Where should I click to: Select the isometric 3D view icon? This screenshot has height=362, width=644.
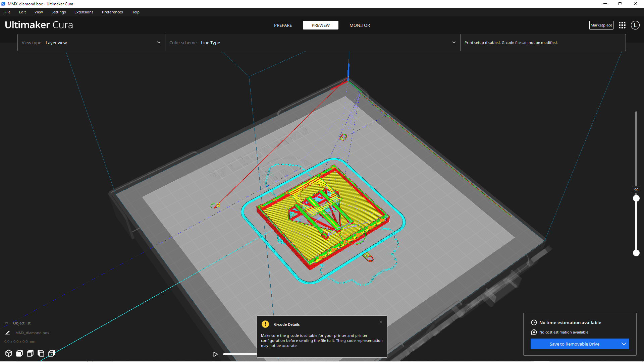(9, 353)
